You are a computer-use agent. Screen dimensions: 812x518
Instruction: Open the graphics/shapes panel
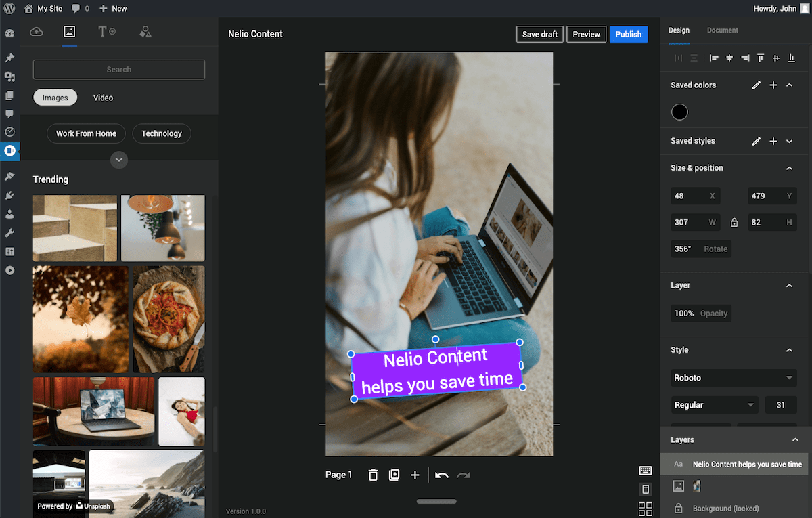[145, 31]
